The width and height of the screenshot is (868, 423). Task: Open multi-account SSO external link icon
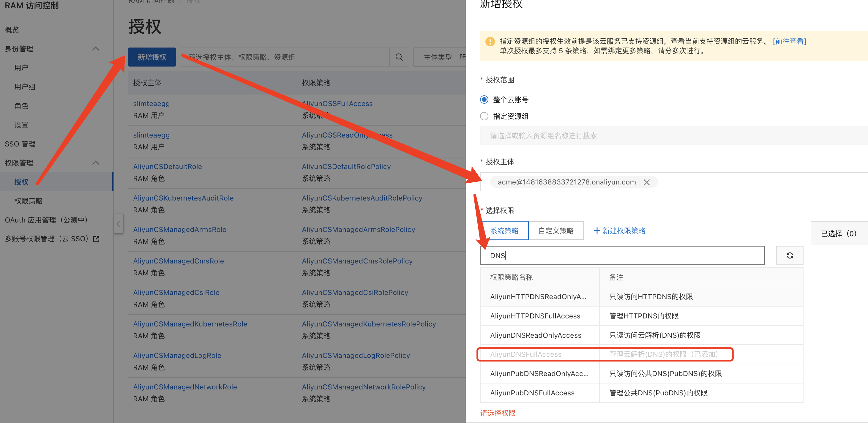(96, 239)
